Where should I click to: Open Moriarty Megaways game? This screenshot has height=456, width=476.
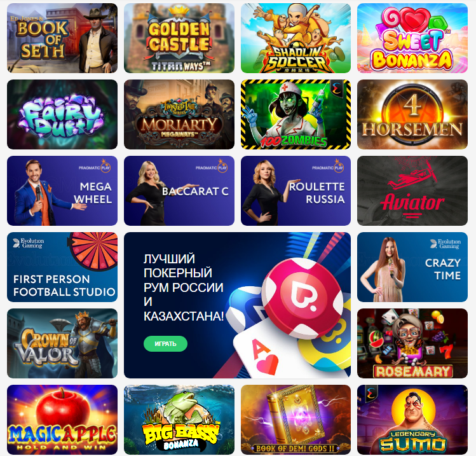(x=179, y=114)
